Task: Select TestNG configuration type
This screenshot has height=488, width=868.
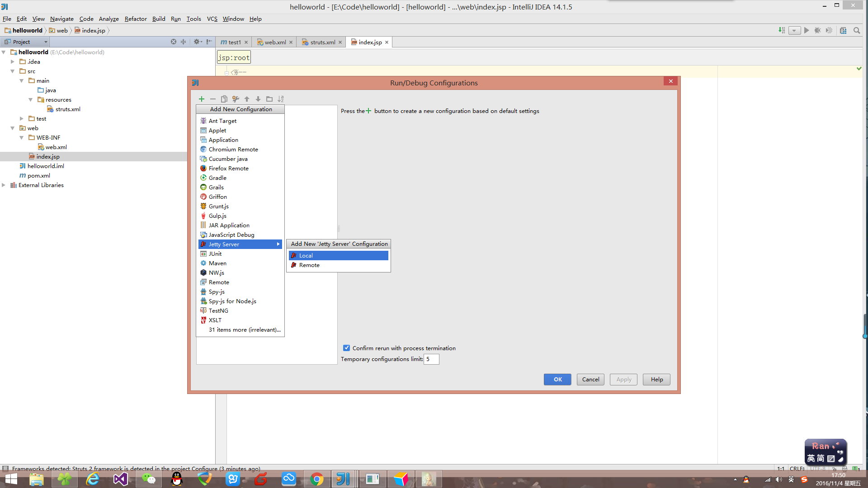Action: point(240,311)
